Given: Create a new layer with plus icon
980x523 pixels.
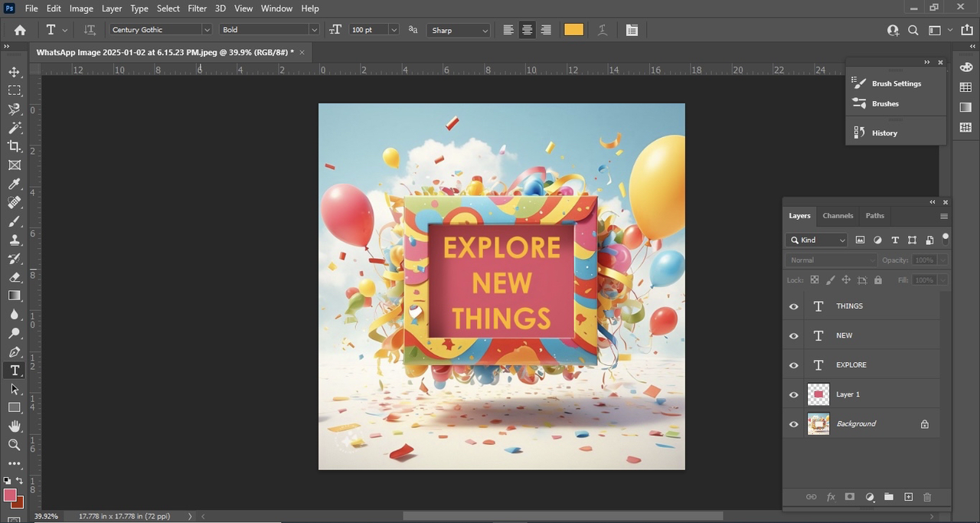Looking at the screenshot, I should [x=909, y=497].
